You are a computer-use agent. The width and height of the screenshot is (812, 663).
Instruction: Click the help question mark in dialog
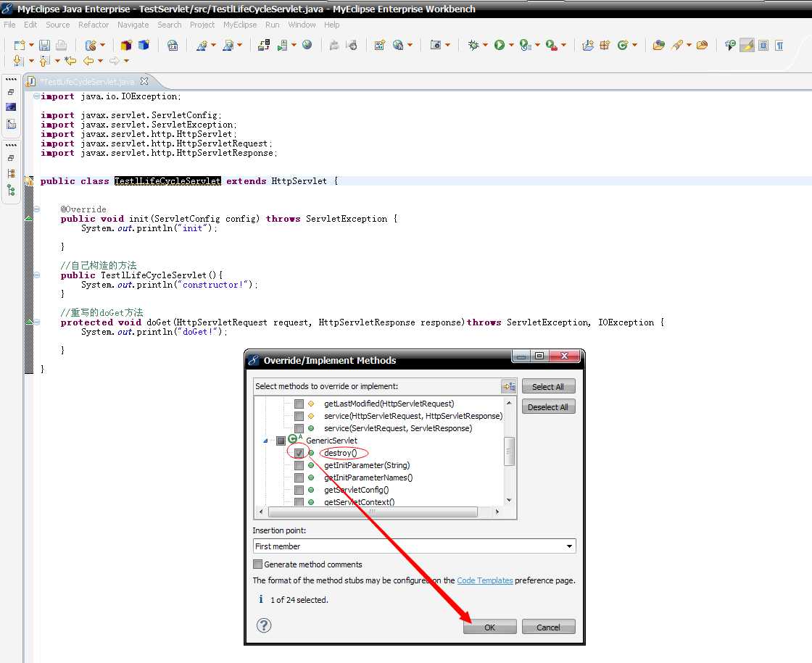point(264,626)
